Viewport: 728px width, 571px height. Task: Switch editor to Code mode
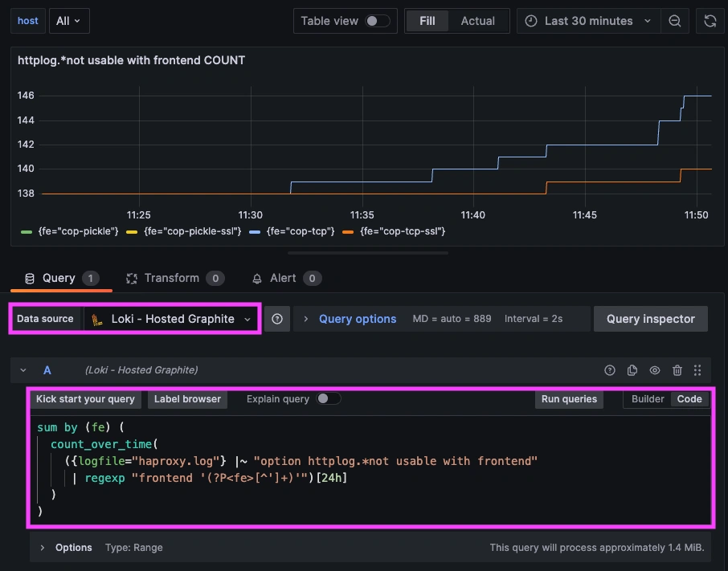(689, 399)
